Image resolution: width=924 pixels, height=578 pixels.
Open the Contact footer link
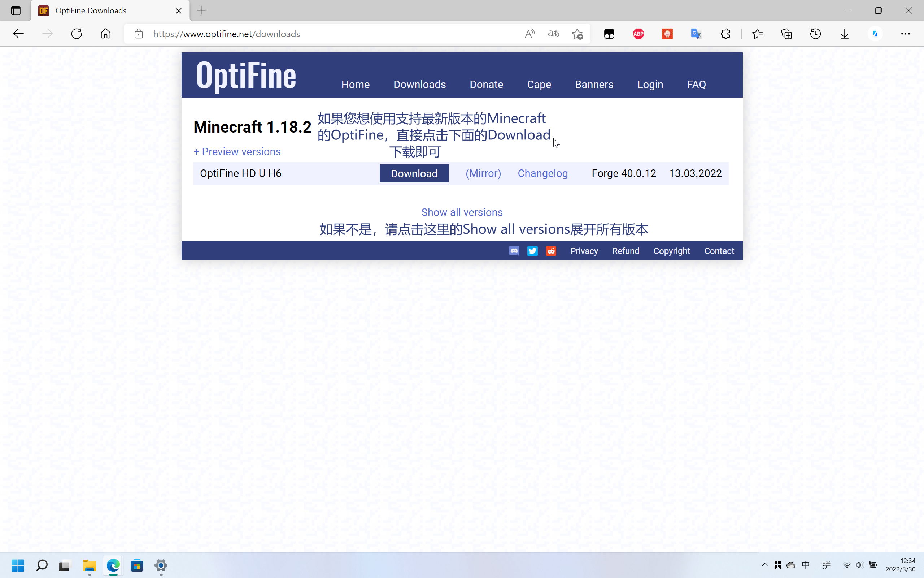click(719, 251)
